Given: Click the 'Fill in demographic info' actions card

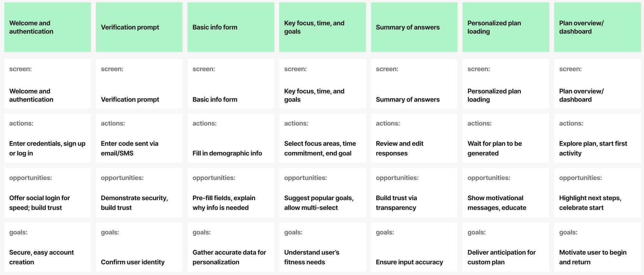Looking at the screenshot, I should [231, 138].
